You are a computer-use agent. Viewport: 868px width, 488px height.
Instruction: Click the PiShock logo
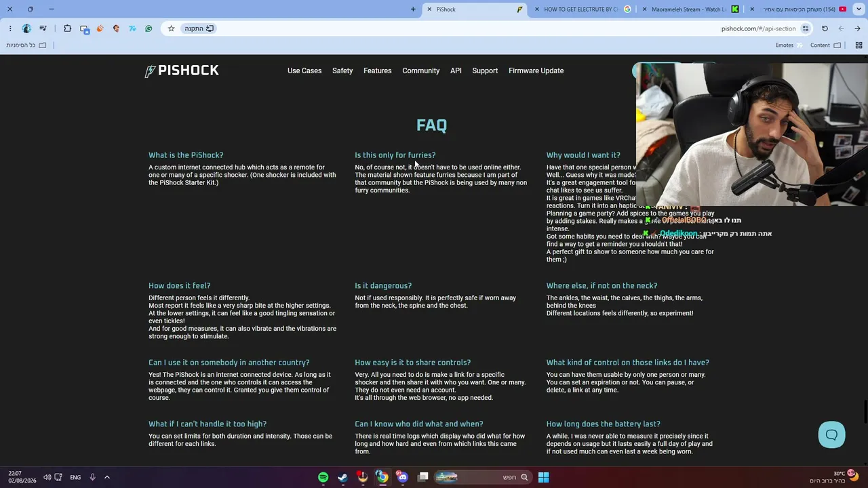point(182,70)
